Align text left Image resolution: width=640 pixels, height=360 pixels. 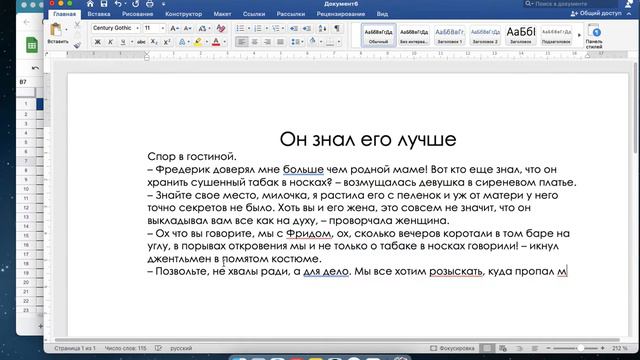pyautogui.click(x=242, y=42)
